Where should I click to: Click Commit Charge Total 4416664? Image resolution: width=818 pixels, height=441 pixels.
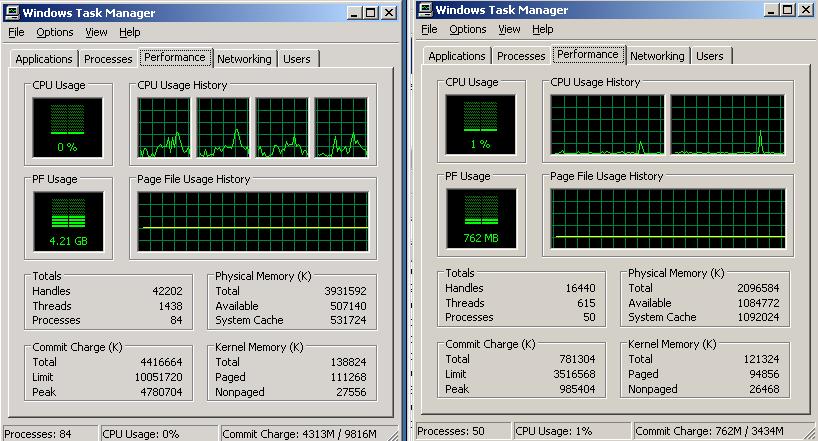[161, 362]
